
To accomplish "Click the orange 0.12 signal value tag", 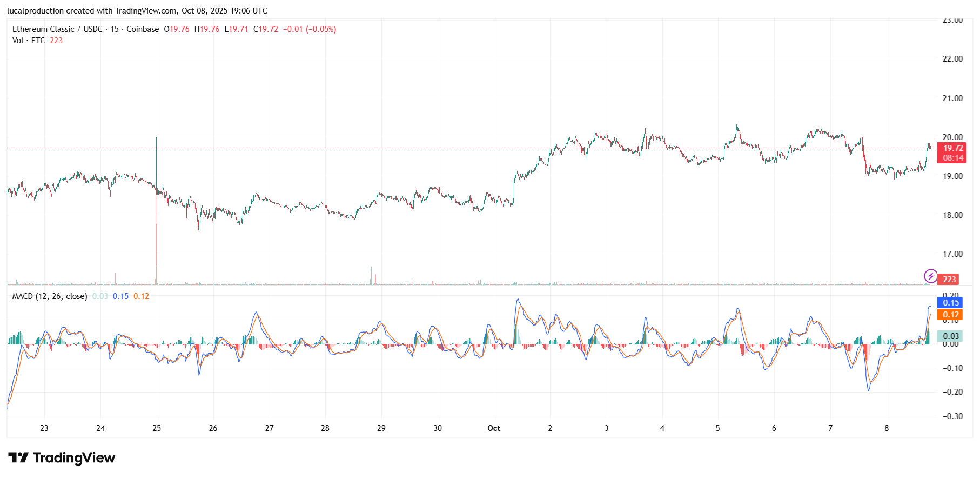I will click(x=950, y=315).
